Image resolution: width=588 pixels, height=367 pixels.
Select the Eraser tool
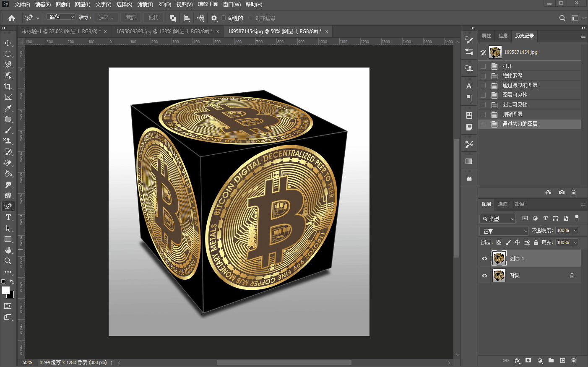[x=8, y=163]
